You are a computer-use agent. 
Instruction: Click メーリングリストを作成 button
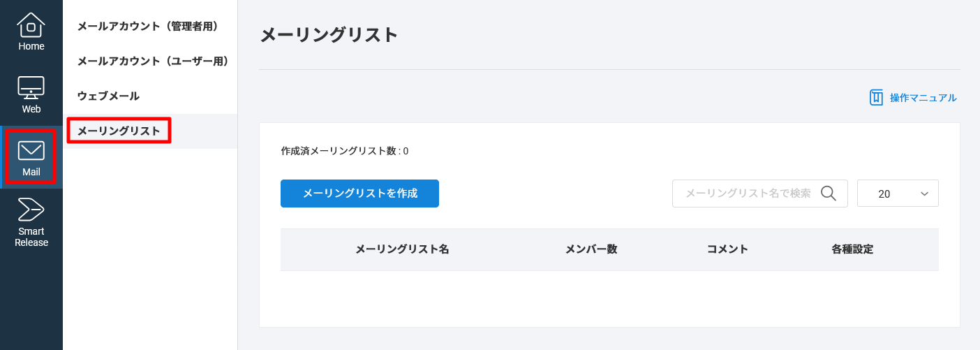coord(359,194)
